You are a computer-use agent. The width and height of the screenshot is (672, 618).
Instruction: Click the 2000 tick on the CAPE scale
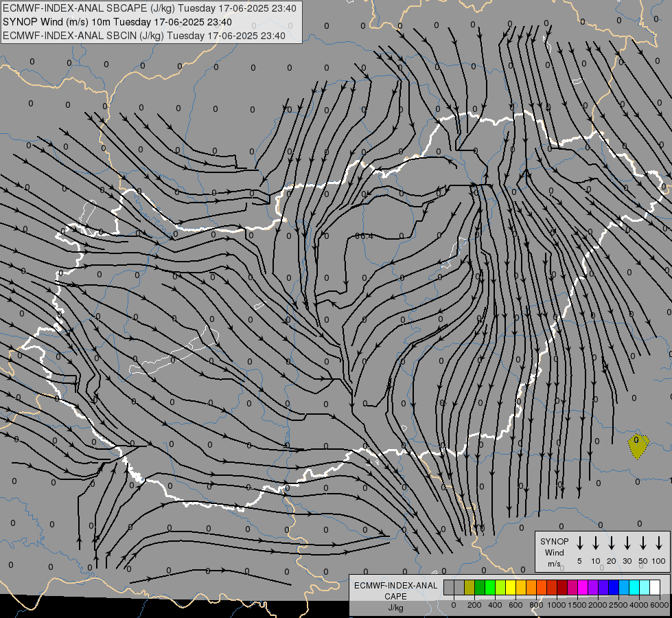click(598, 605)
